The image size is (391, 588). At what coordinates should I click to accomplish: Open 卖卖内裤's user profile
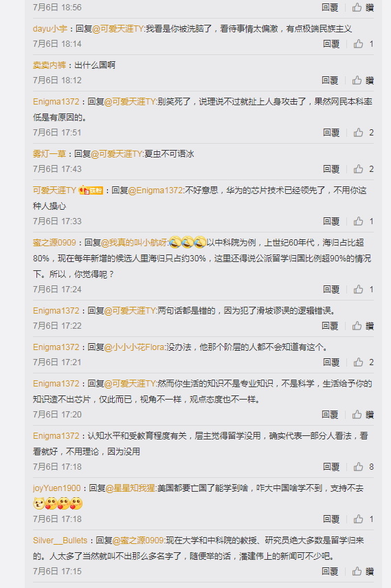pyautogui.click(x=49, y=65)
